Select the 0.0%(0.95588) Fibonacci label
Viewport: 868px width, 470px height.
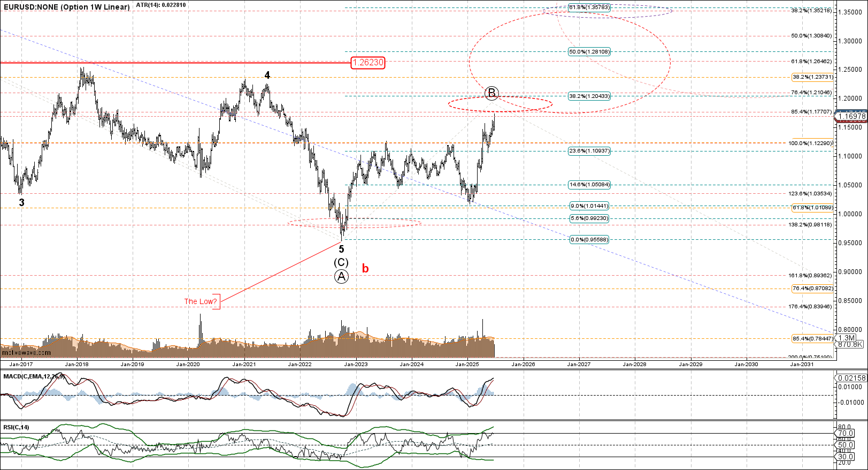pyautogui.click(x=589, y=240)
